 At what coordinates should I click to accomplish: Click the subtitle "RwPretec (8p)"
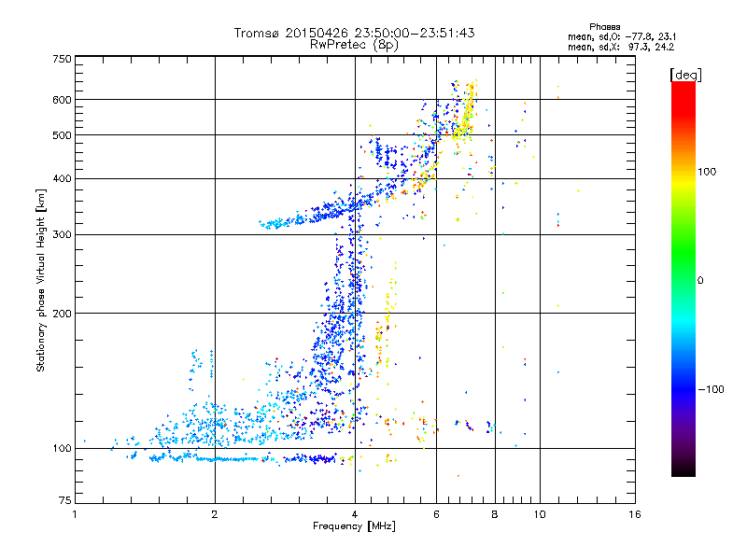[x=355, y=45]
